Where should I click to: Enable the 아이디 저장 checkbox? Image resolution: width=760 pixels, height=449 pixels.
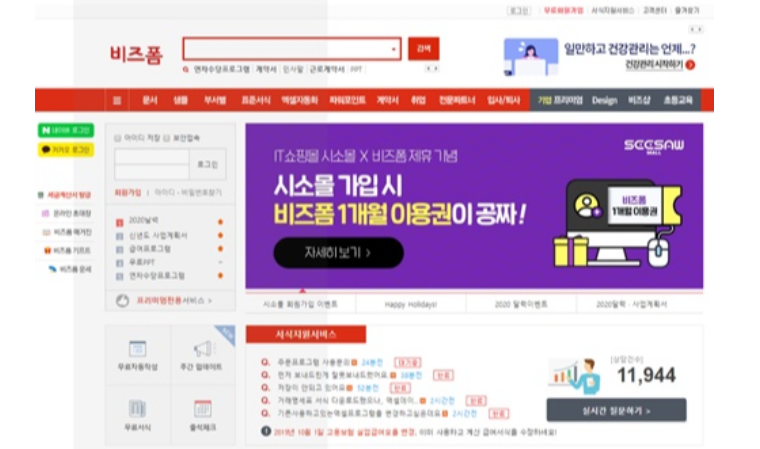(118, 138)
